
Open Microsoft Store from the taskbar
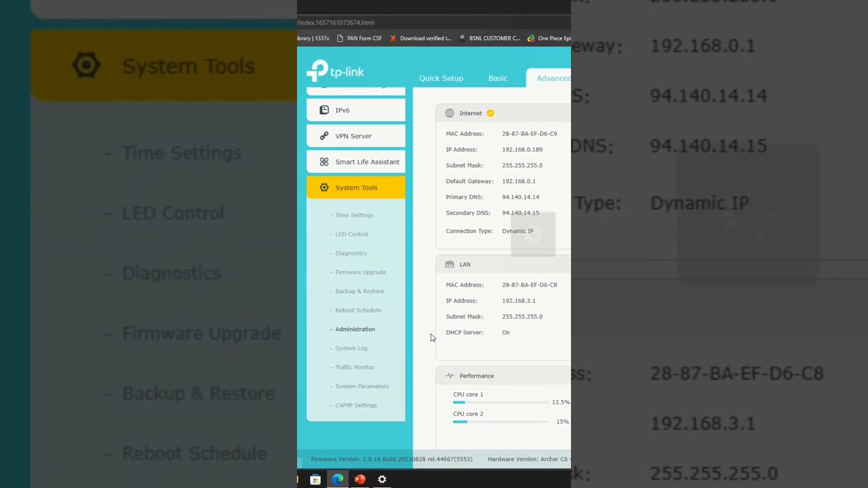pos(315,479)
